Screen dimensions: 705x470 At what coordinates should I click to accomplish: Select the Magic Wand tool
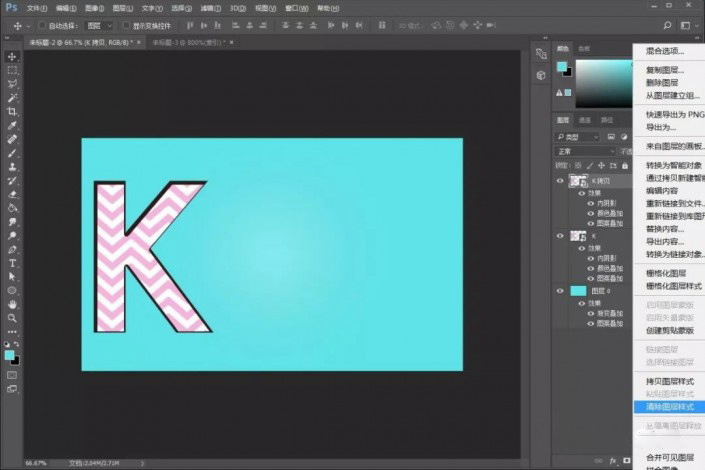tap(12, 98)
